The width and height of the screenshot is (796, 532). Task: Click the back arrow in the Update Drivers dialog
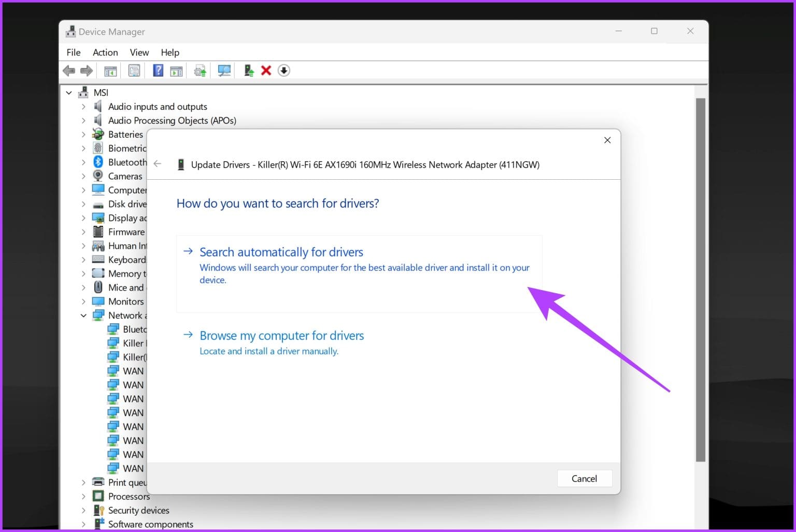[x=158, y=164]
